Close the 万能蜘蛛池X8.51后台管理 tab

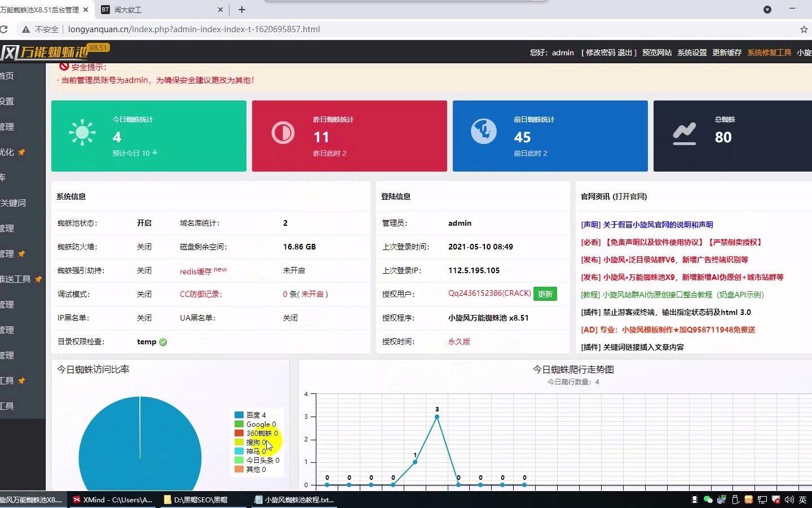pos(86,10)
